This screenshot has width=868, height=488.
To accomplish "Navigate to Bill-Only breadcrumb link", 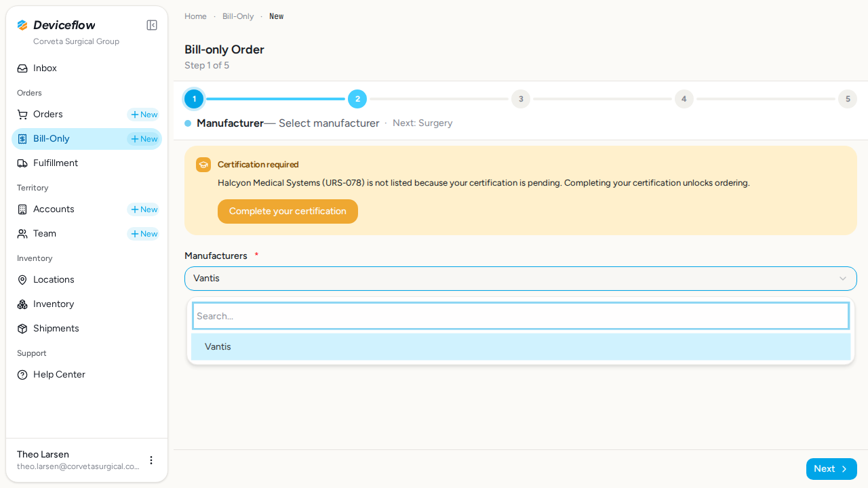I will 238,16.
